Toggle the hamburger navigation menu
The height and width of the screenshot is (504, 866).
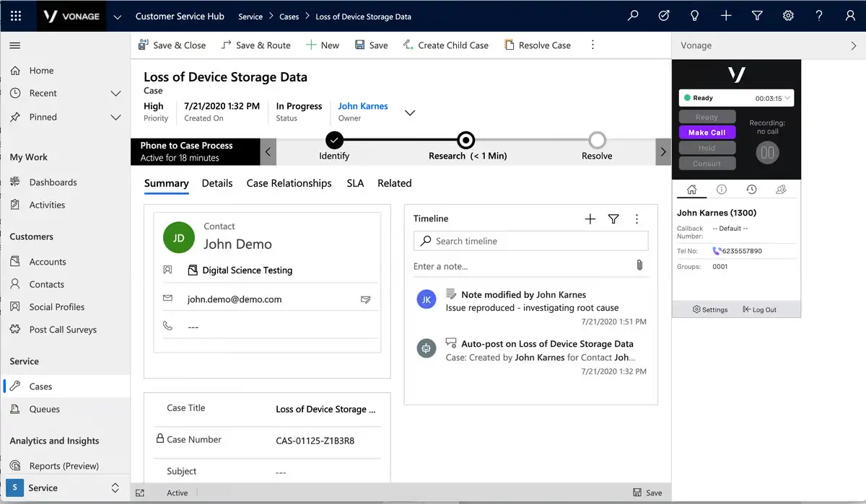(14, 45)
